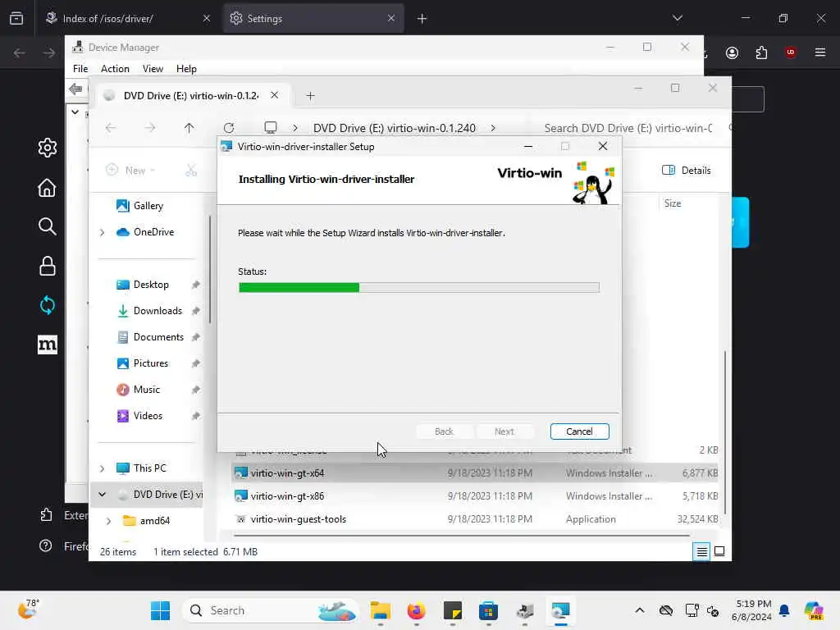Close the DVD Drive (E:) Explorer tab

point(274,95)
